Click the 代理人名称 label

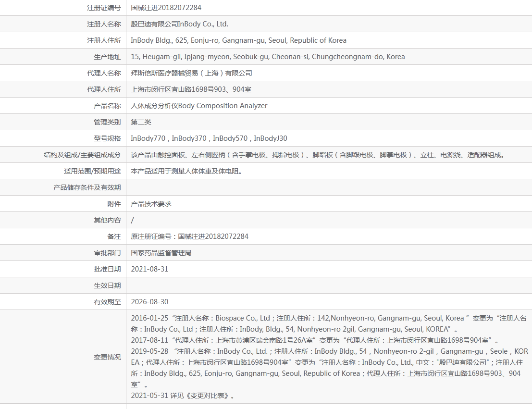[x=104, y=73]
